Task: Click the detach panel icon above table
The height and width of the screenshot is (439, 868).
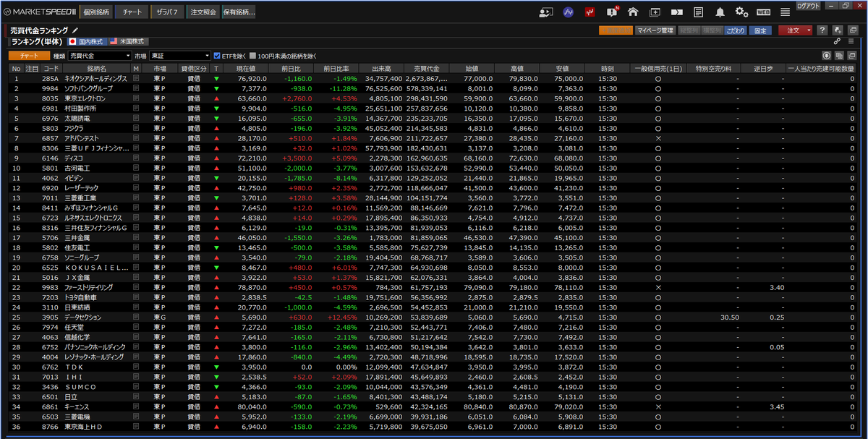Action: point(851,56)
